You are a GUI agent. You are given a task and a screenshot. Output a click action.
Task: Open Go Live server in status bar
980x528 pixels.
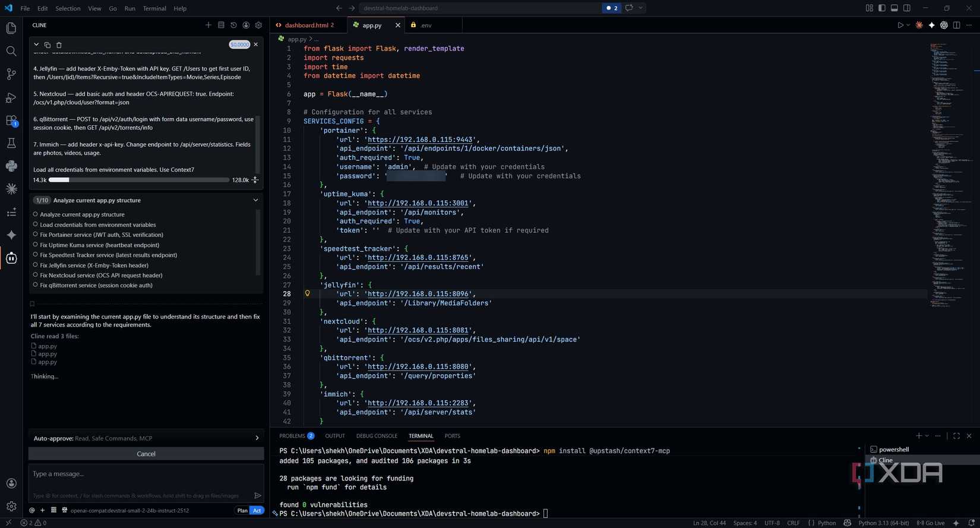[930, 523]
